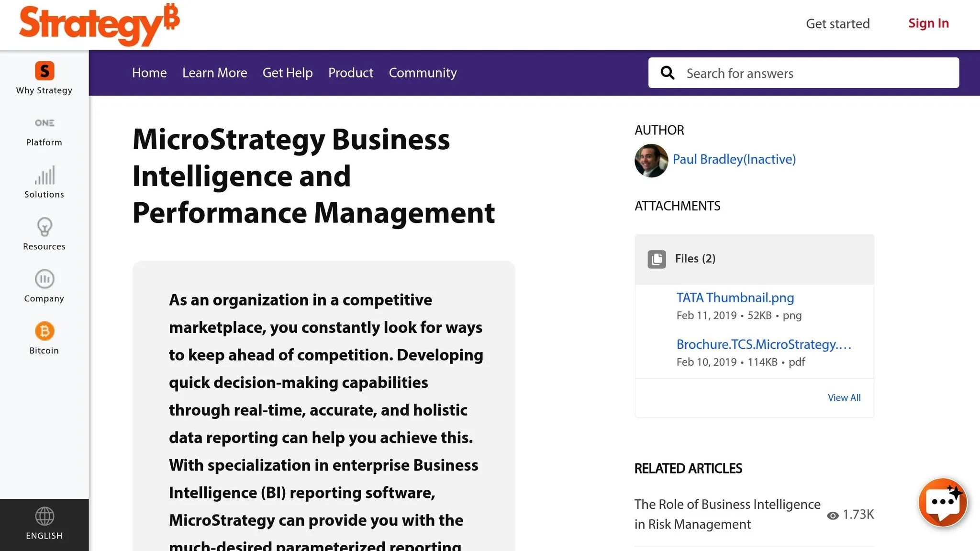Click the 1.73K view count
This screenshot has height=551, width=980.
(858, 515)
